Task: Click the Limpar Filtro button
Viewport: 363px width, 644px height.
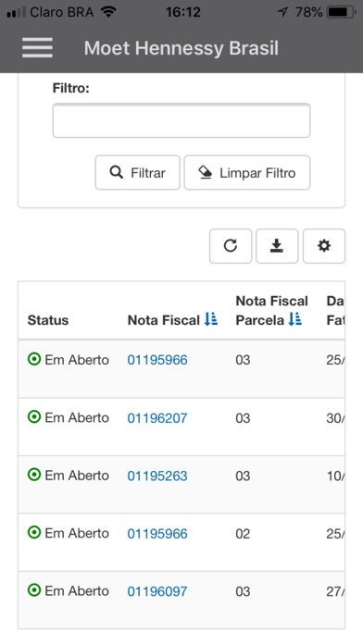Action: pos(247,172)
